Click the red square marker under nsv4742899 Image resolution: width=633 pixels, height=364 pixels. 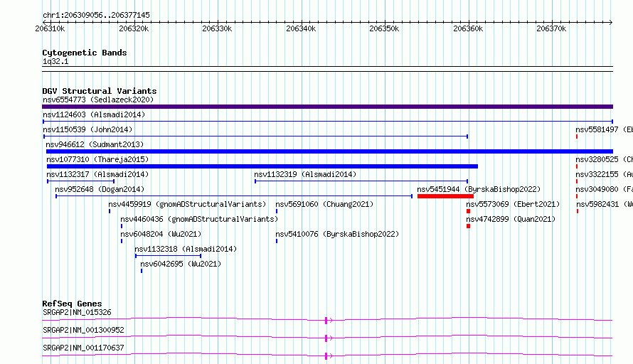[468, 226]
